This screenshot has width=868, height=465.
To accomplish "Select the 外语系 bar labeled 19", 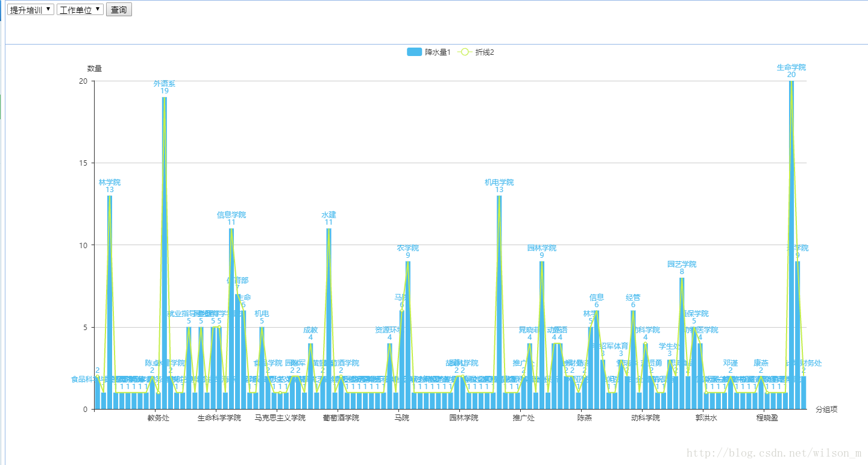I will [x=165, y=253].
